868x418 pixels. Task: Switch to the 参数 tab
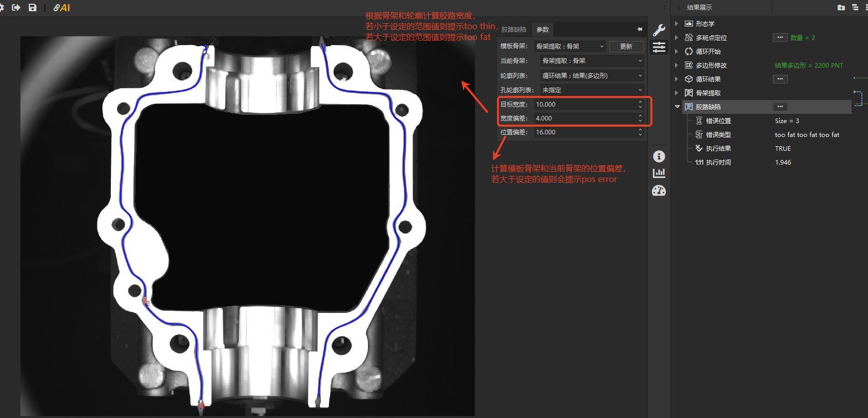point(543,29)
